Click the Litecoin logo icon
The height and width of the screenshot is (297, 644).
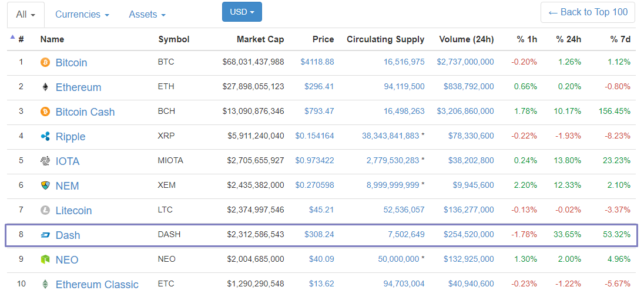[x=45, y=210]
